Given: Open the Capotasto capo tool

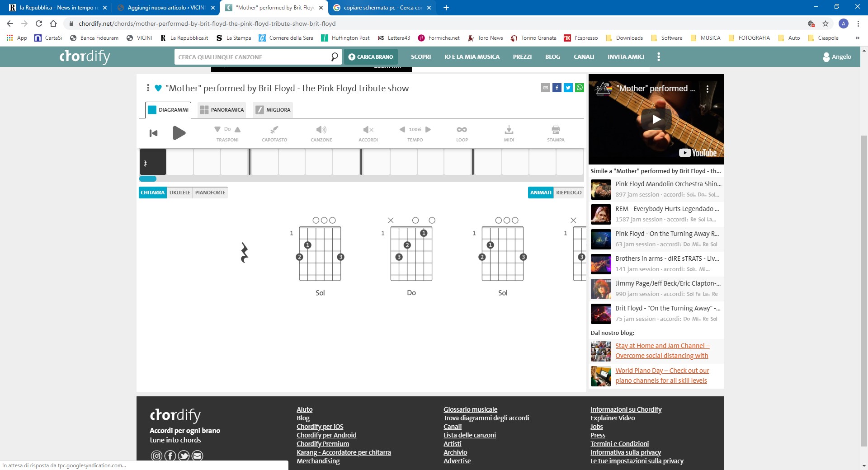Looking at the screenshot, I should point(274,133).
